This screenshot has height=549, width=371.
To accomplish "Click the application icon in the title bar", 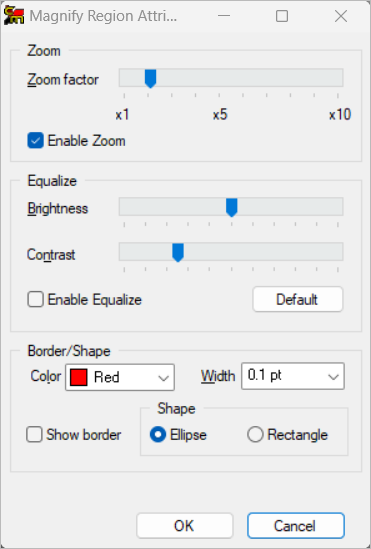I will 14,16.
